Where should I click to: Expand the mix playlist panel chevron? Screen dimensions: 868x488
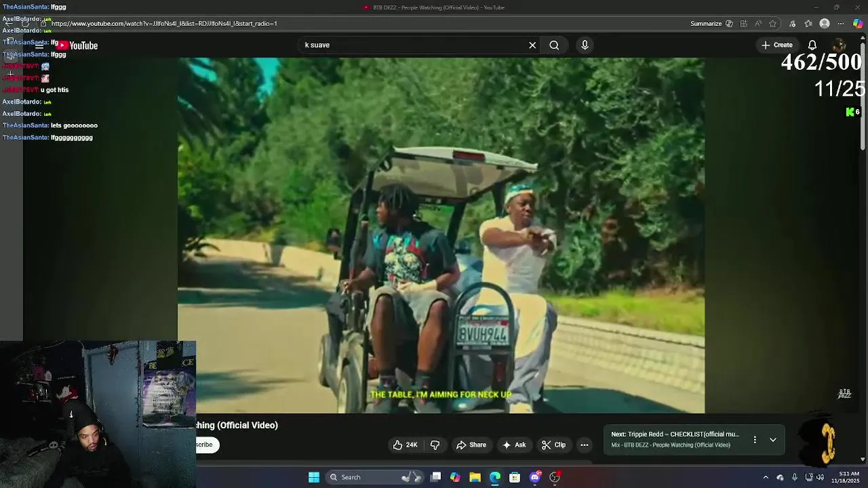point(772,440)
